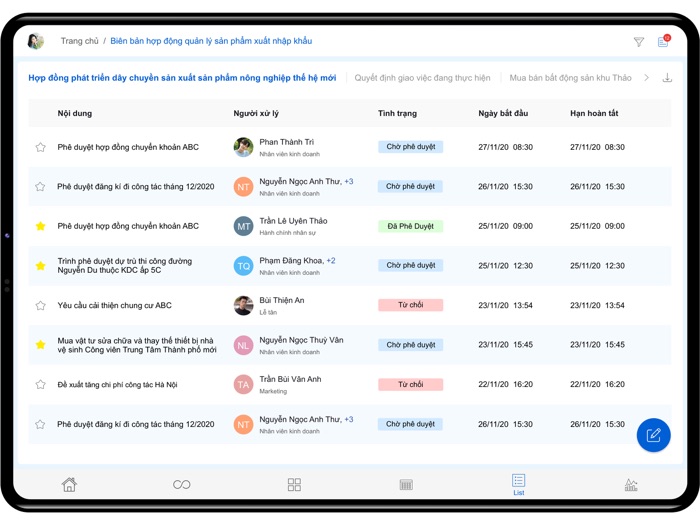
Task: Click deadline 25/11/20 12:30
Action: (x=597, y=266)
